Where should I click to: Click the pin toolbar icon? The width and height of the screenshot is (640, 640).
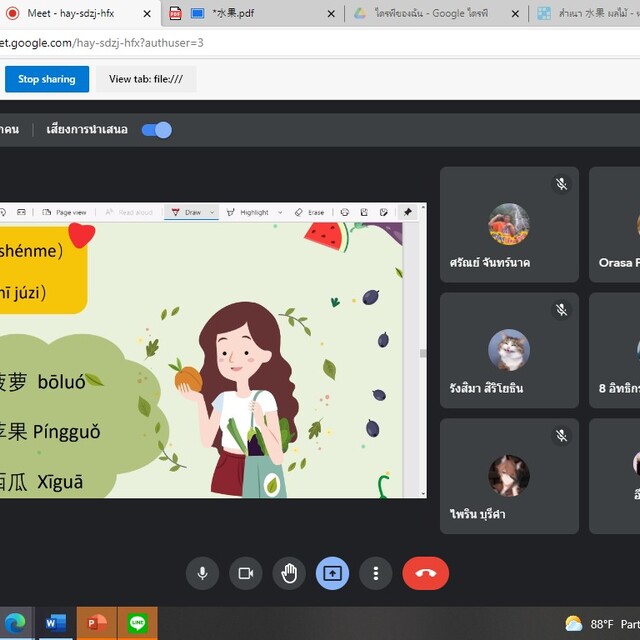tap(407, 212)
